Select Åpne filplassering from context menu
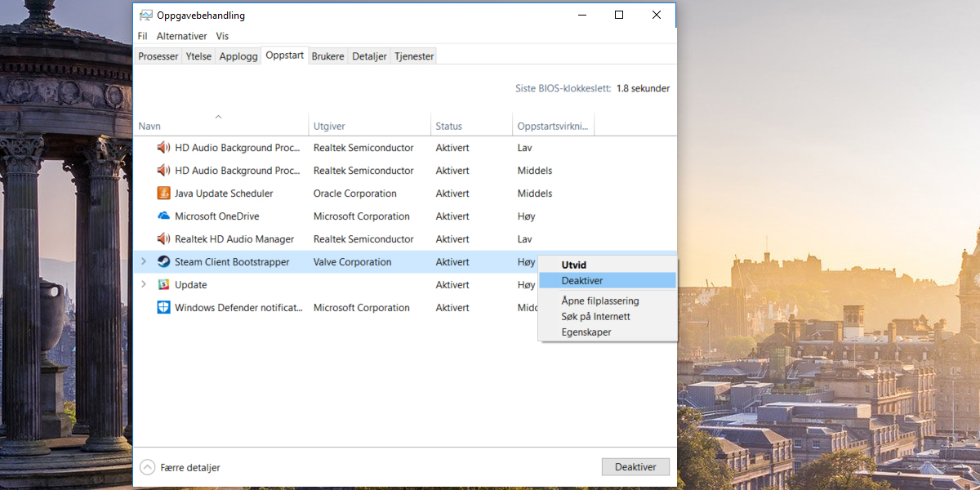Screen dimensions: 980x490 coord(599,301)
